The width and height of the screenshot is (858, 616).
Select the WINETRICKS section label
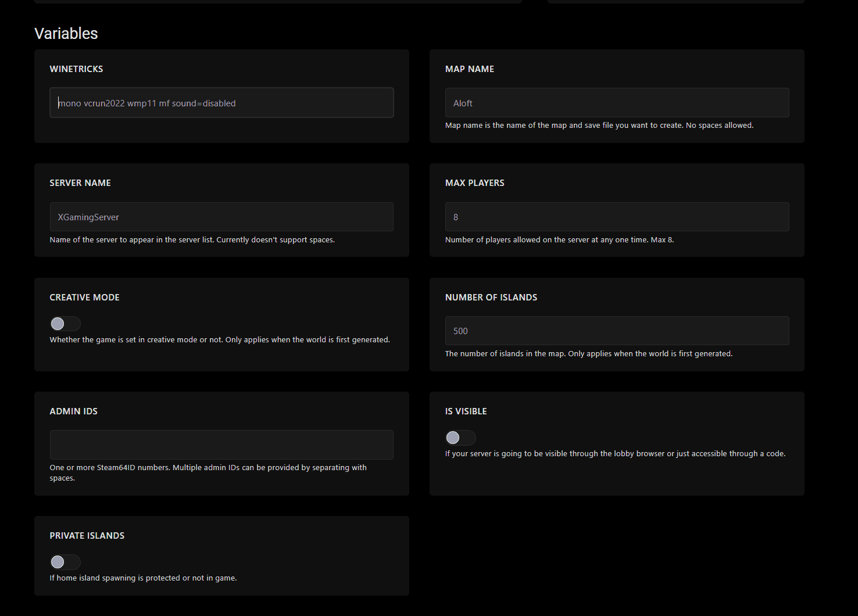76,69
